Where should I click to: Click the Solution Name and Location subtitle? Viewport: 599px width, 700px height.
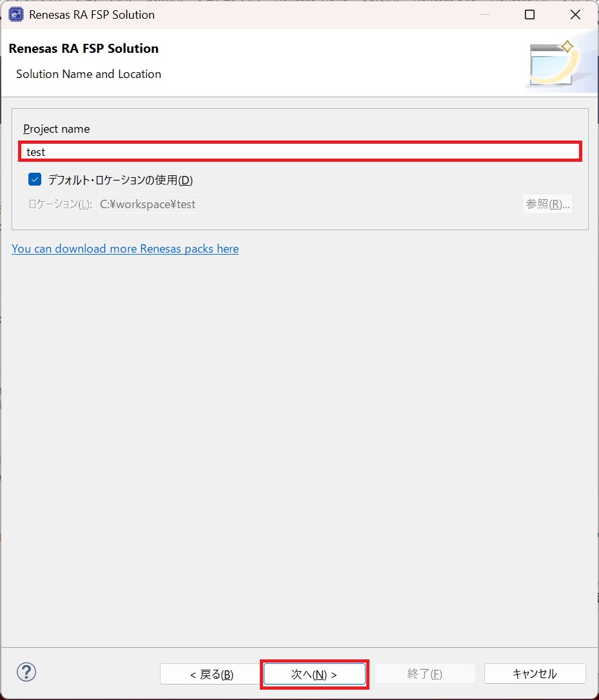pos(88,74)
